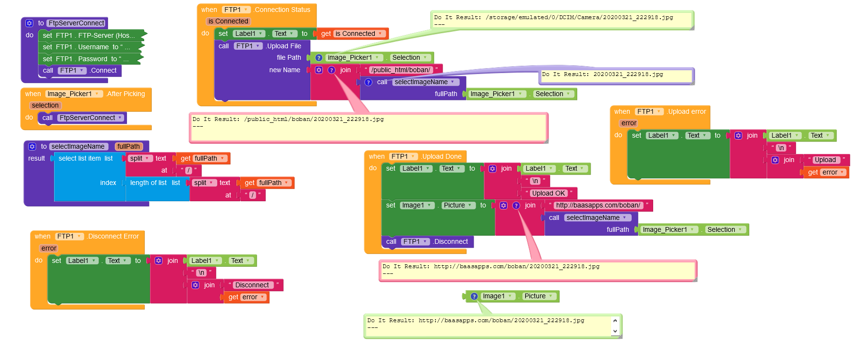Viewport: 868px width, 348px height.
Task: Open FtpServerConnect dropdown in After Picking call
Action: click(91, 118)
